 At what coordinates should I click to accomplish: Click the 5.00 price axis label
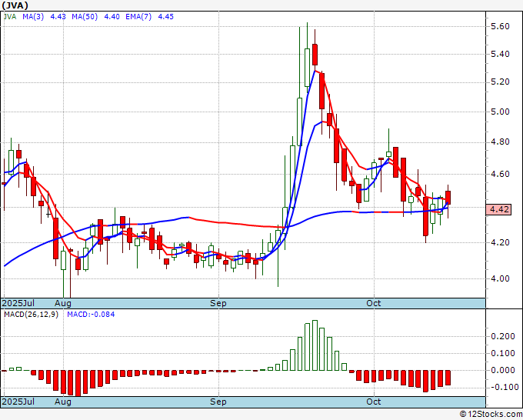[x=500, y=112]
